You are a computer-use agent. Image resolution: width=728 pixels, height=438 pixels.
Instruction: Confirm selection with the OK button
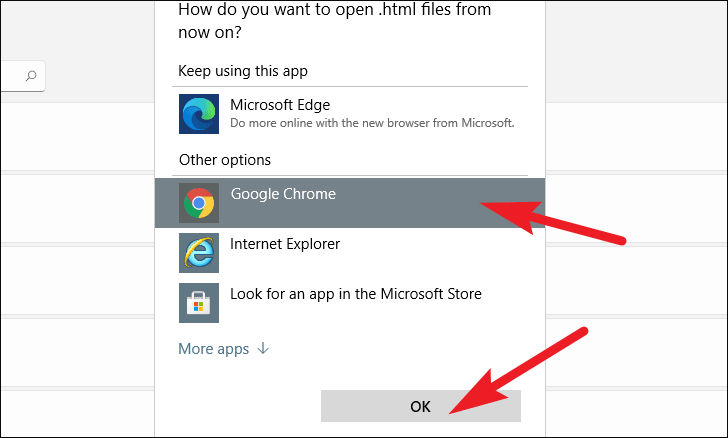pyautogui.click(x=421, y=406)
